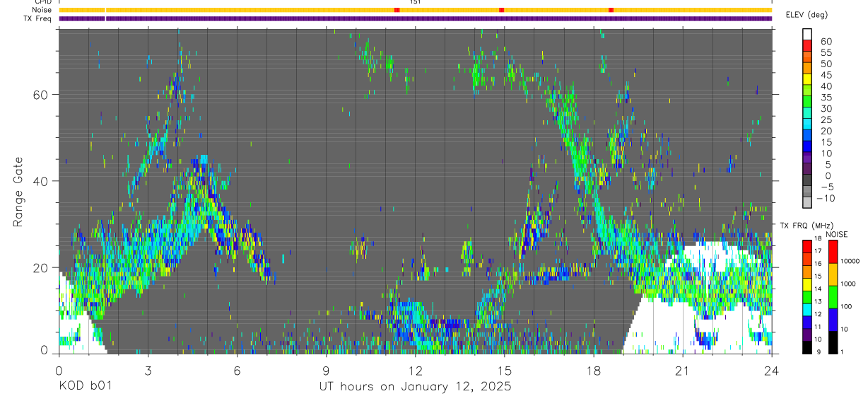Click the '21' tick on UT hours axis
The height and width of the screenshot is (401, 868).
(x=682, y=370)
